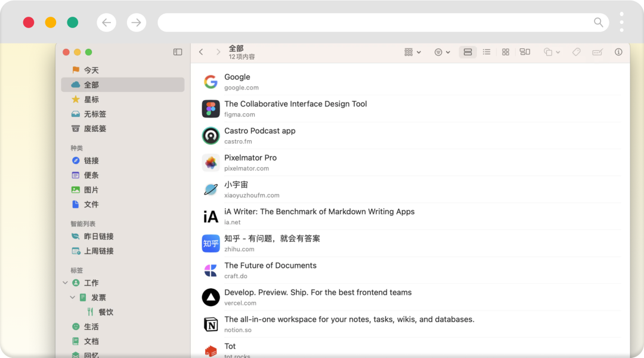
Task: Open the 昨日链接 smart list
Action: (x=122, y=236)
